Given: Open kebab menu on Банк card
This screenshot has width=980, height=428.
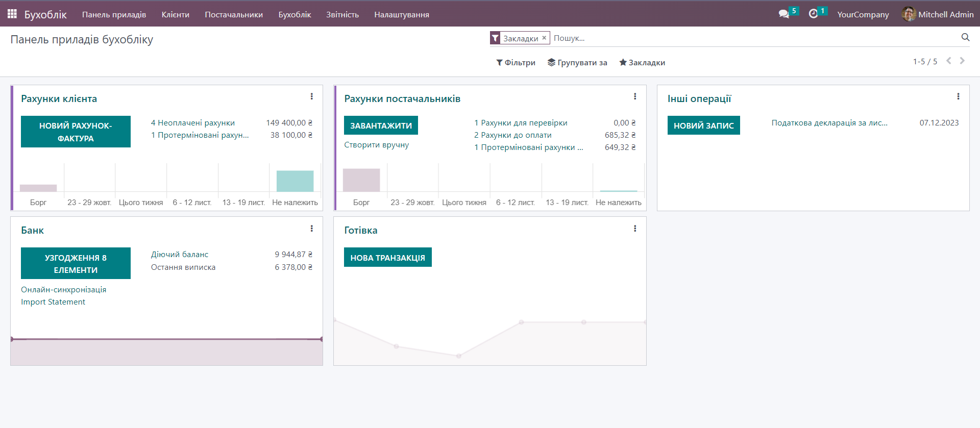Looking at the screenshot, I should pos(311,229).
